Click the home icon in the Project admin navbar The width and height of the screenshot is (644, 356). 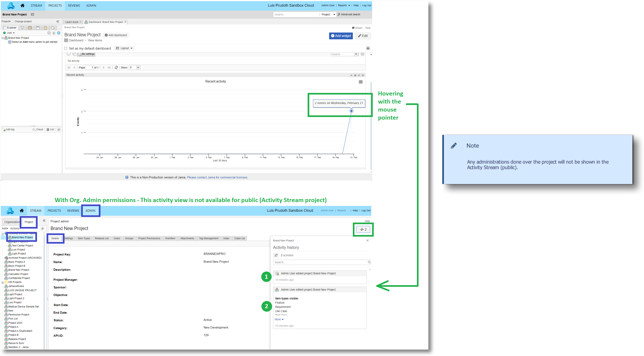(x=22, y=211)
